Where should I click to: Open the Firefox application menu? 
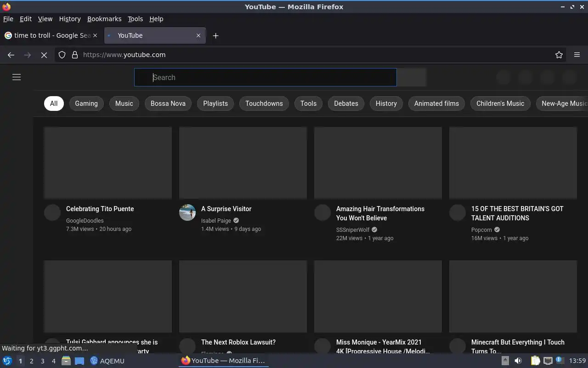click(x=577, y=55)
